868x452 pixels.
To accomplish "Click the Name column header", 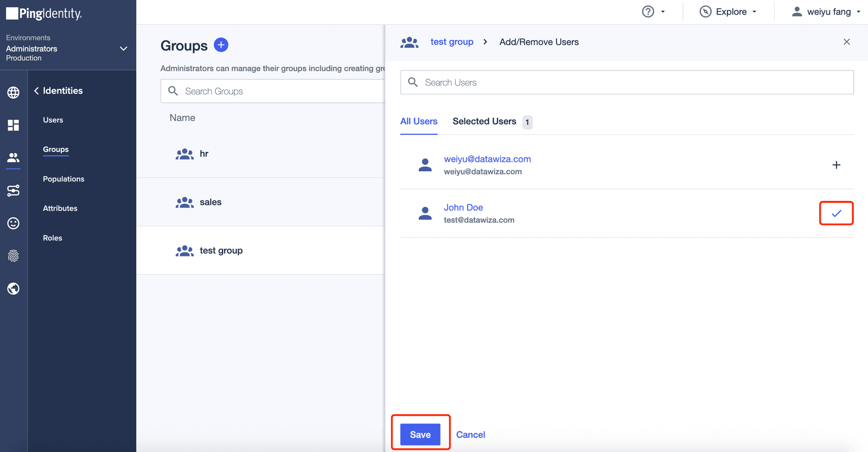I will 182,118.
